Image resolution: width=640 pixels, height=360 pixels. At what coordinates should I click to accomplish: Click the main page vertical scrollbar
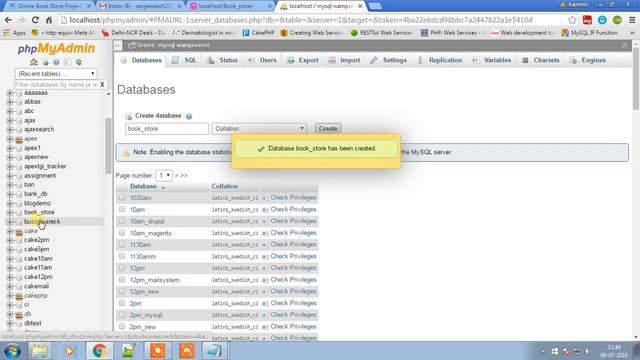click(636, 78)
